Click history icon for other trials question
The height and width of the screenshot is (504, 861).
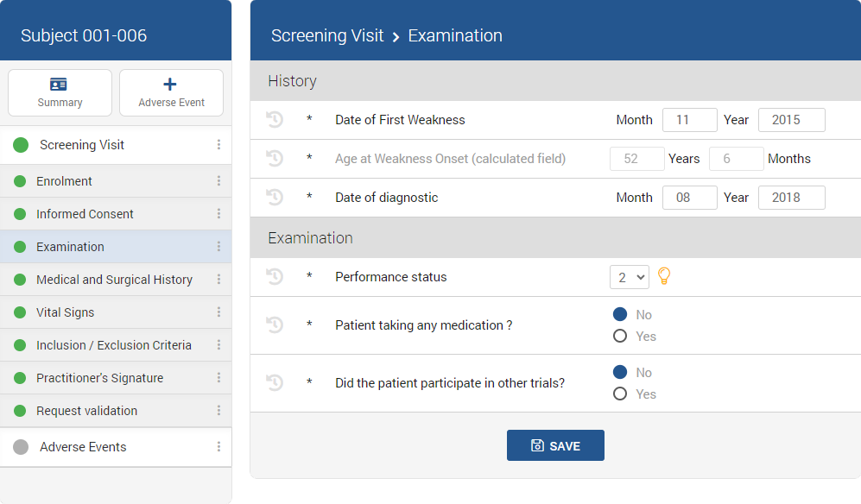(275, 382)
